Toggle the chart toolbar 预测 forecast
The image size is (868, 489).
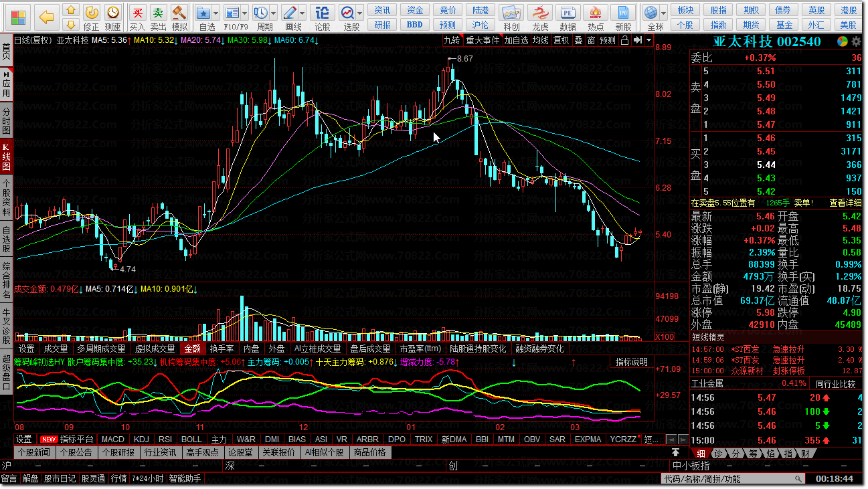coord(607,40)
